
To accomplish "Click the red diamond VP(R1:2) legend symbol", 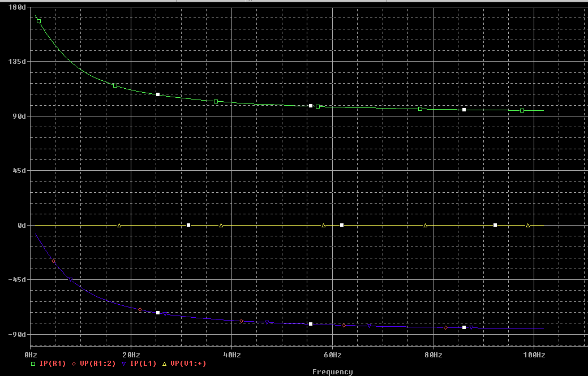I will pyautogui.click(x=74, y=364).
